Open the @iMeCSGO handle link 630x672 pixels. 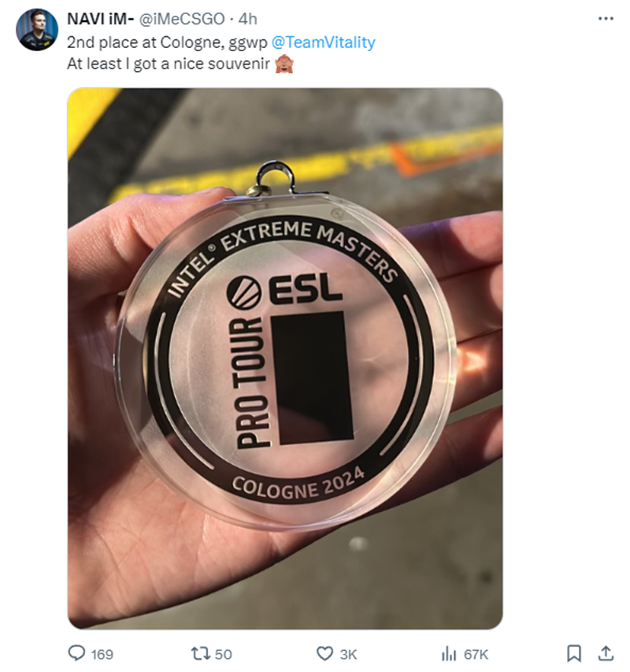[x=182, y=19]
